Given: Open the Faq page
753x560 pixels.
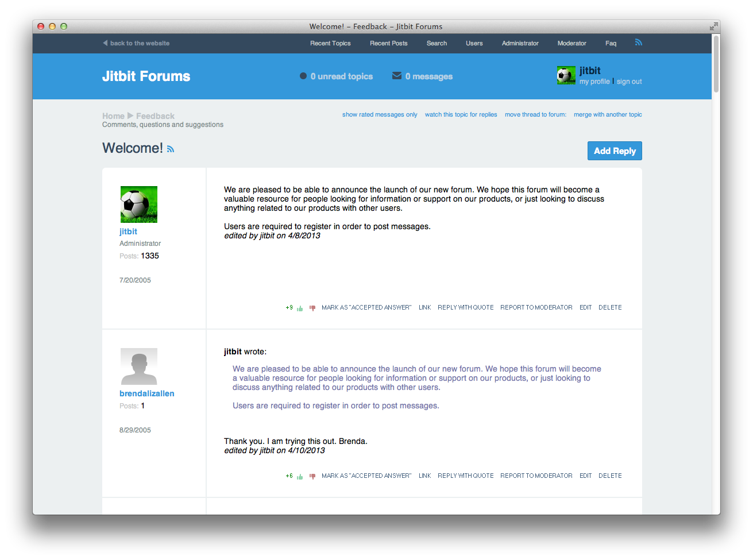Looking at the screenshot, I should coord(611,43).
